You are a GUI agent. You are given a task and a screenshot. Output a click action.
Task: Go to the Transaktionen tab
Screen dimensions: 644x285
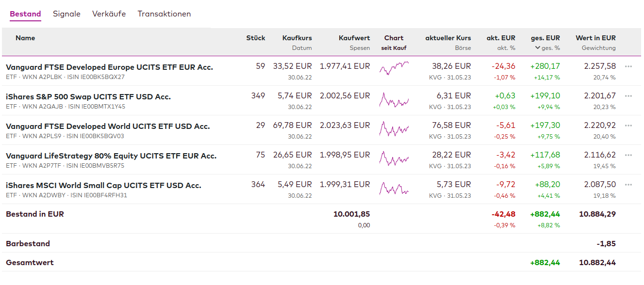(x=164, y=14)
